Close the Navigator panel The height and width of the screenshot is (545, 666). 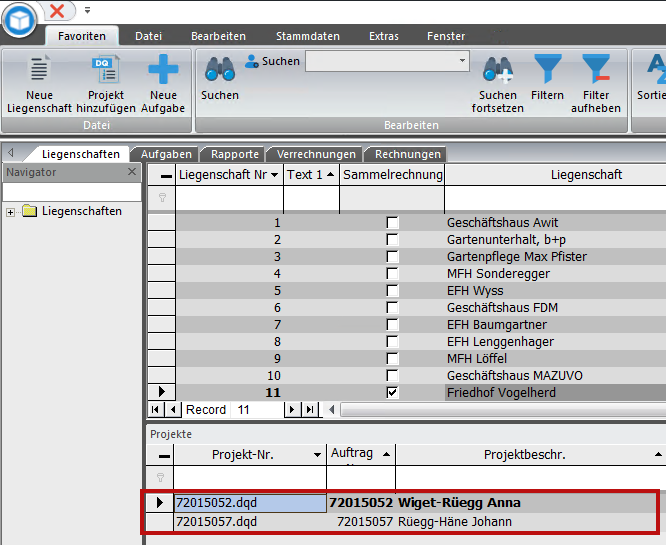[132, 172]
